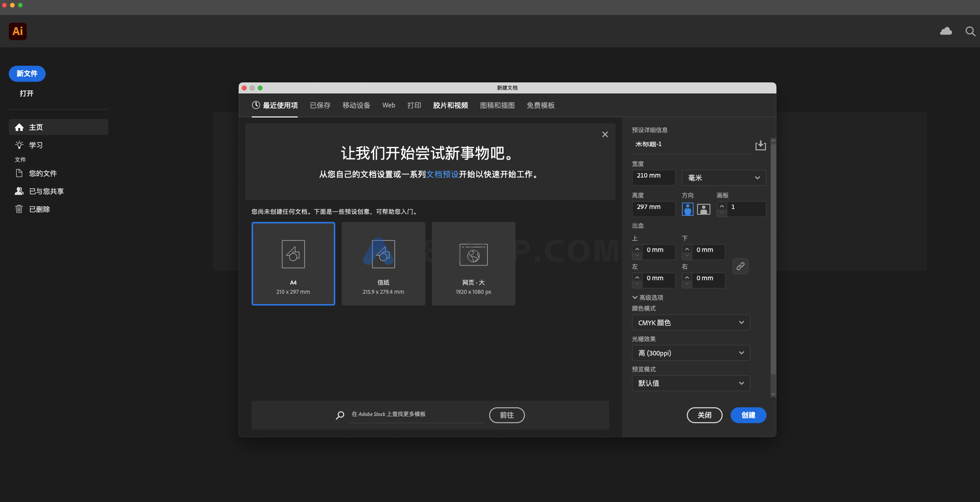This screenshot has width=980, height=502.
Task: Click the left bleed 0 mm field
Action: (659, 280)
